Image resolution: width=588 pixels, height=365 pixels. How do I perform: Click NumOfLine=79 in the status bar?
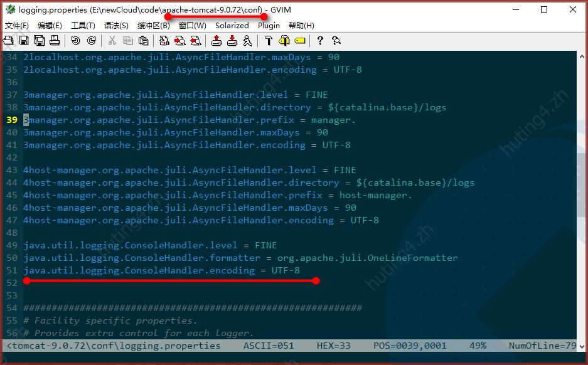[542, 346]
